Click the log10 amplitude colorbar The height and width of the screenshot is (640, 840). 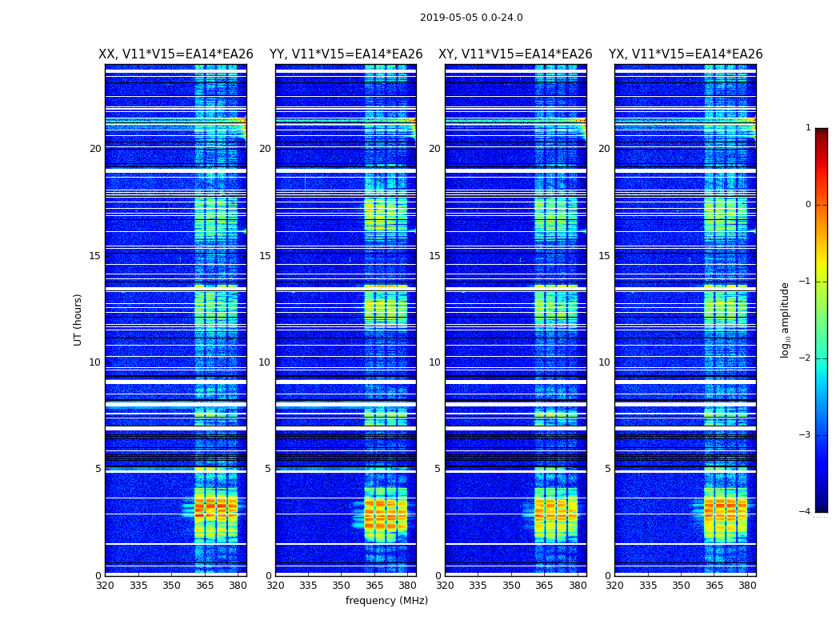coord(822,320)
